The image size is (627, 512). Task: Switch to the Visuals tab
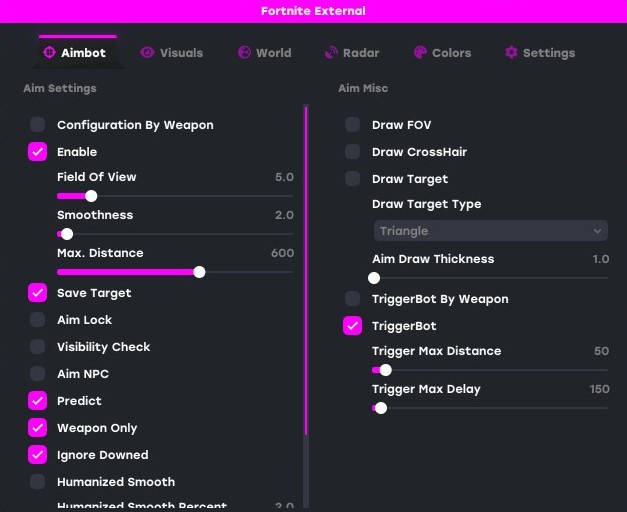tap(171, 53)
